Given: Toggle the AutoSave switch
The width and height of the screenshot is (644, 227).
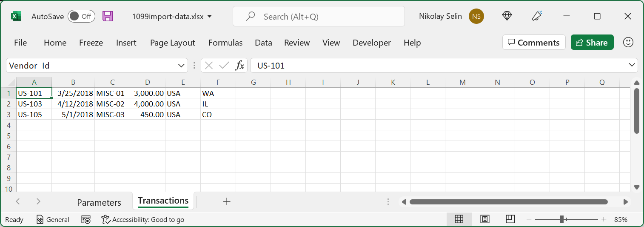Looking at the screenshot, I should [x=81, y=17].
